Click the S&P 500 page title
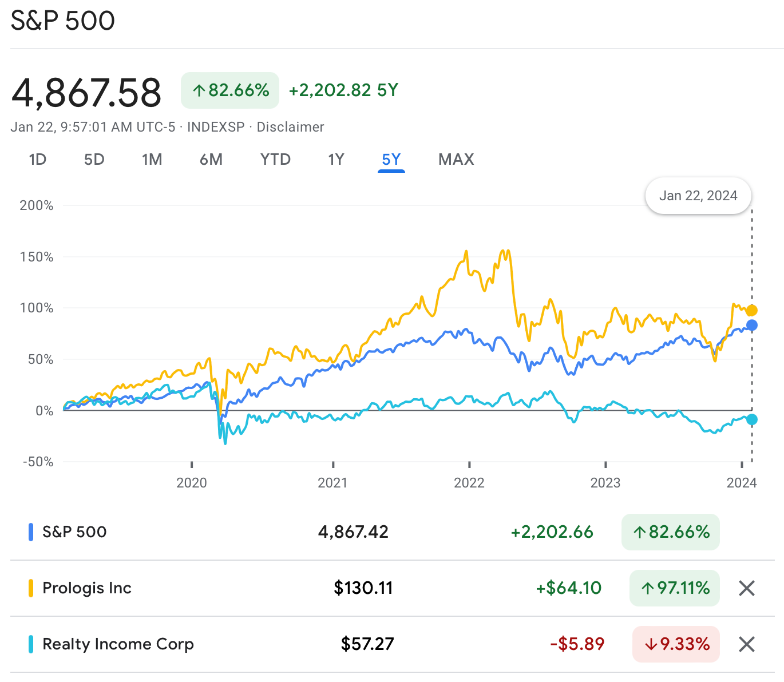The height and width of the screenshot is (682, 784). coord(63,21)
